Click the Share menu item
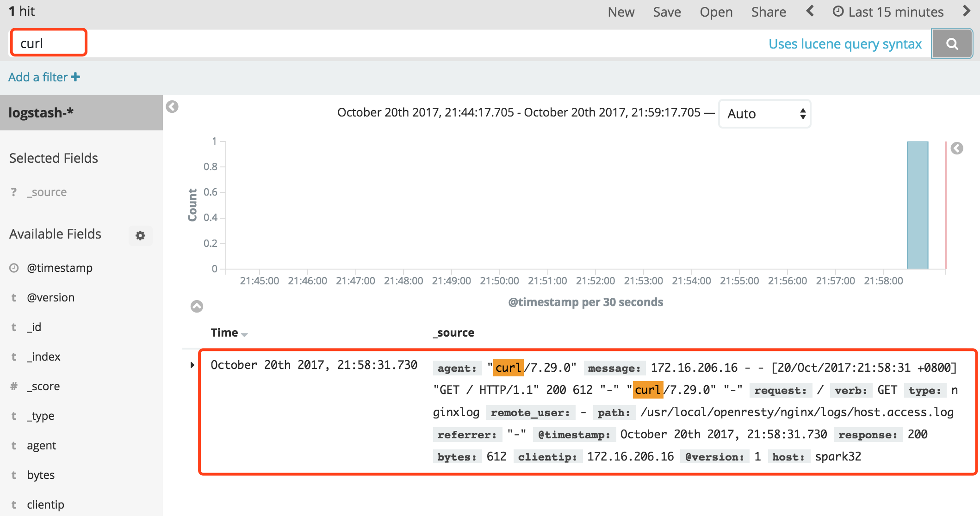Viewport: 980px width, 516px height. [x=768, y=12]
